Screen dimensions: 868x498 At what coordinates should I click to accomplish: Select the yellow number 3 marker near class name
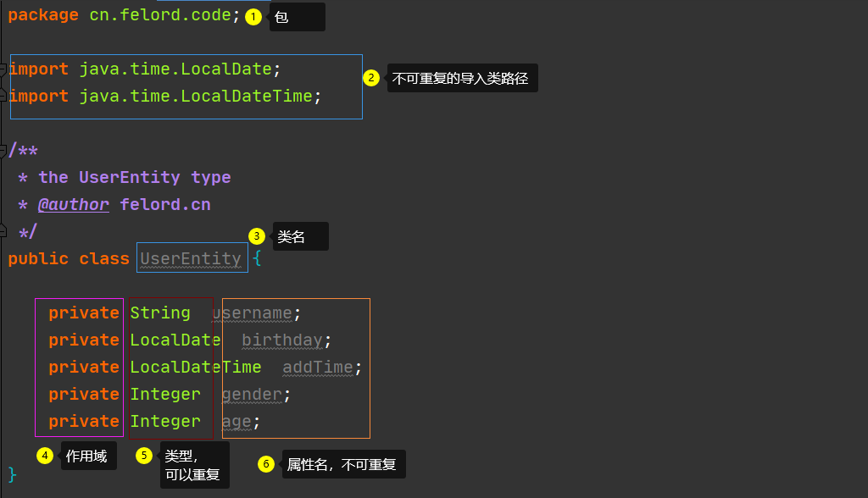pyautogui.click(x=257, y=236)
